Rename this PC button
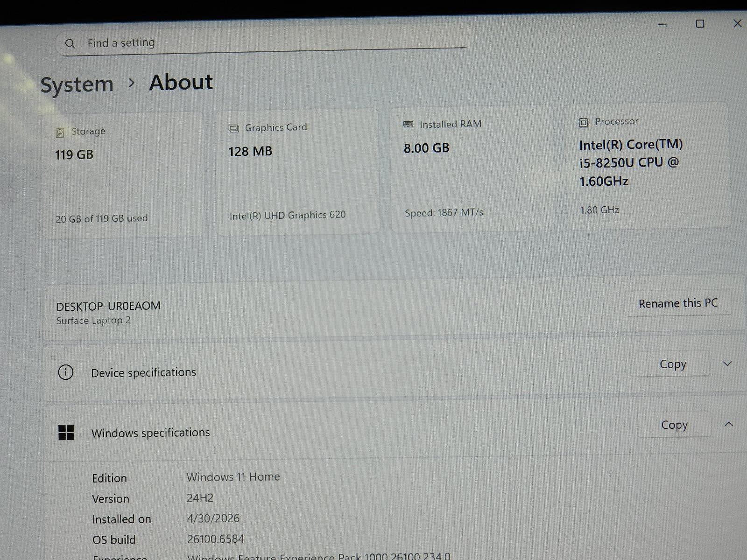This screenshot has height=560, width=747. pos(678,303)
